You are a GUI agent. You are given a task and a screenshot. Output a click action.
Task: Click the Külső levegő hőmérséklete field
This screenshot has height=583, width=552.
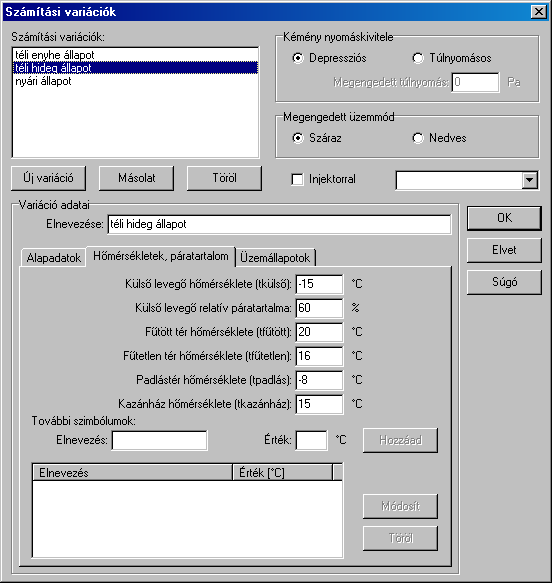point(319,284)
